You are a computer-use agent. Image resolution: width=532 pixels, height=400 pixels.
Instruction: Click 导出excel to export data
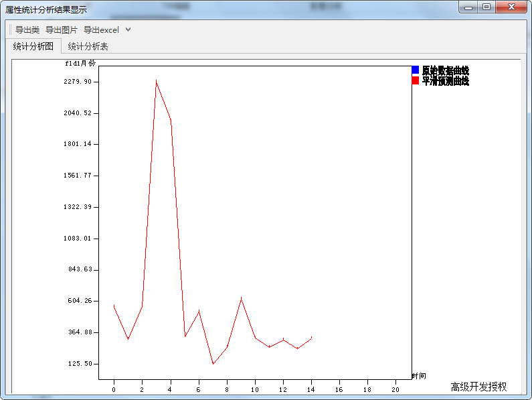(101, 30)
